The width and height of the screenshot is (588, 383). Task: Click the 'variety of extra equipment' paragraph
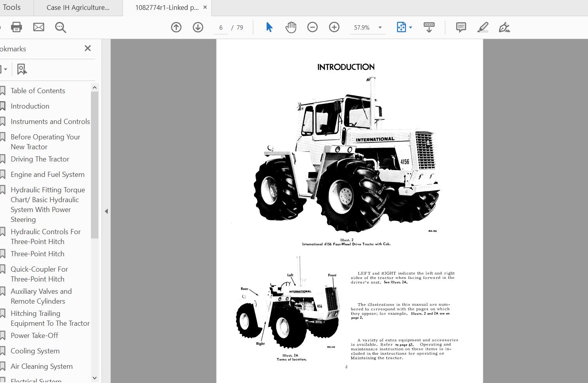pos(405,349)
